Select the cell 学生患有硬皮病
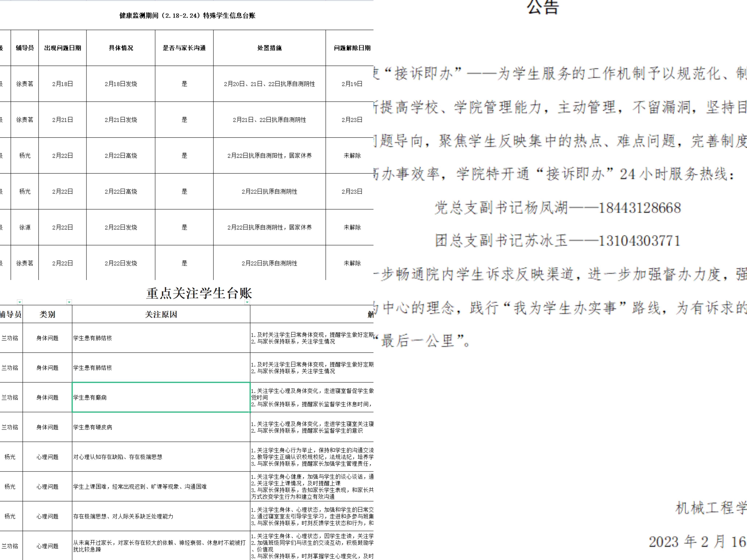The image size is (747, 560). (161, 427)
